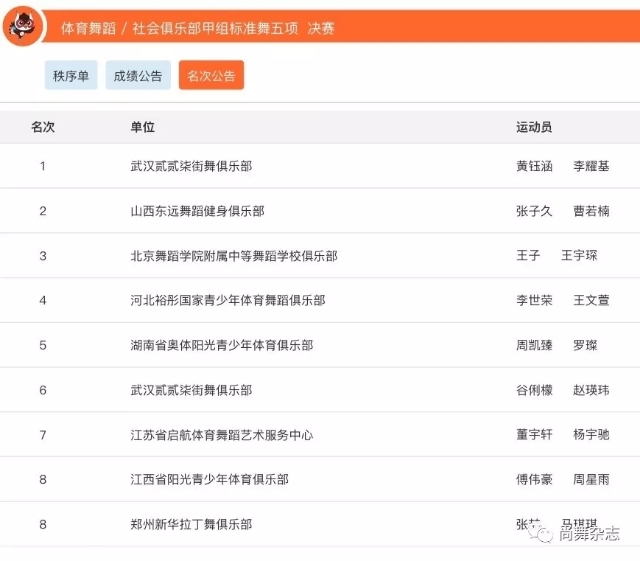Click the mascot logo icon
Viewport: 640px width, 561px height.
(x=23, y=25)
